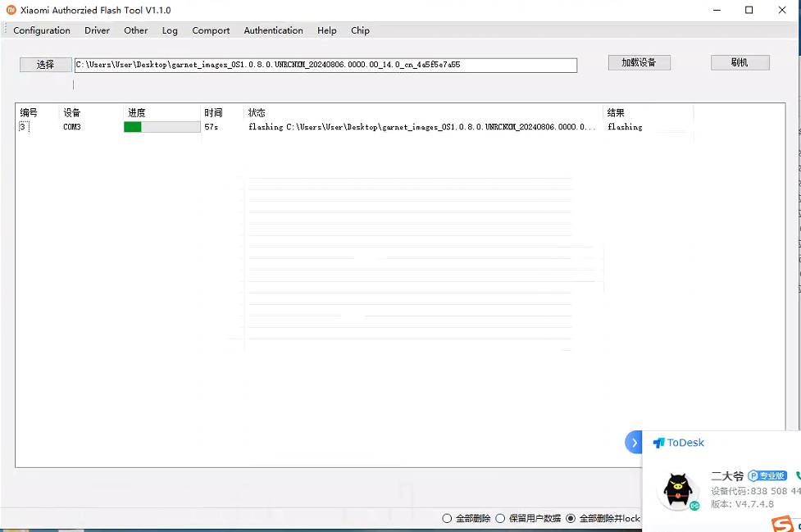
Task: Select the 全部删除并lock radio option
Action: [x=571, y=519]
